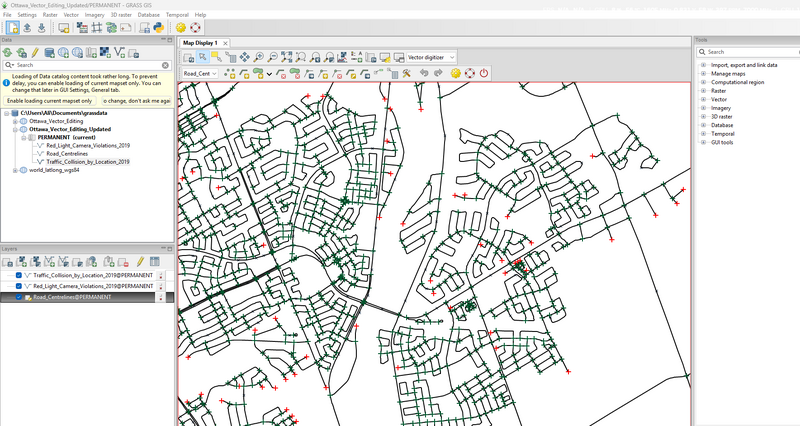Open workspace file with upload arrow icon
Viewport: 800px width, 426px height.
[28, 28]
